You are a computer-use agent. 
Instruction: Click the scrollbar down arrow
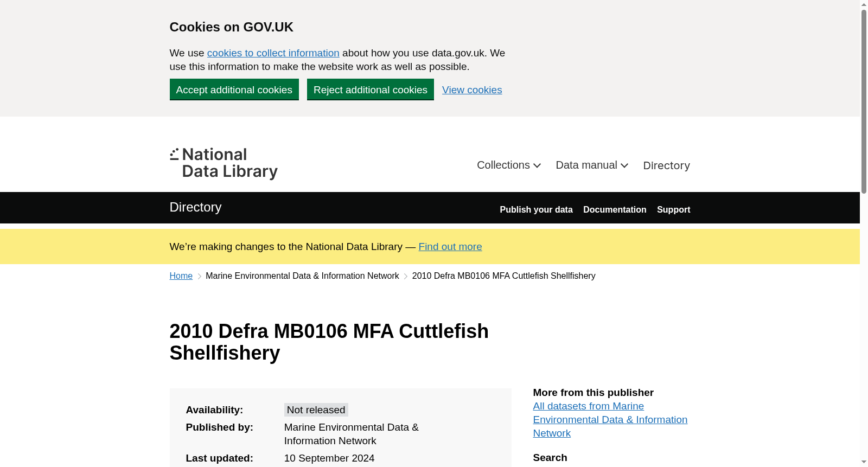864,463
